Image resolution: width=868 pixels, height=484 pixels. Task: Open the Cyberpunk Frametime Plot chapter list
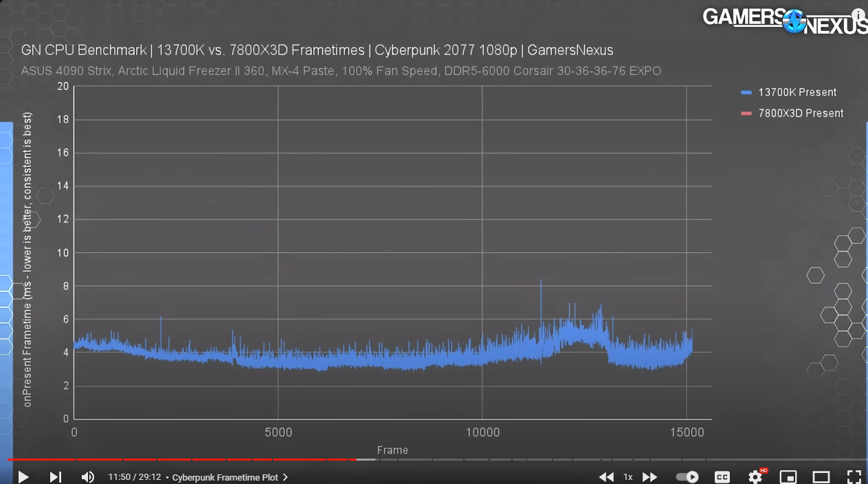[x=230, y=477]
